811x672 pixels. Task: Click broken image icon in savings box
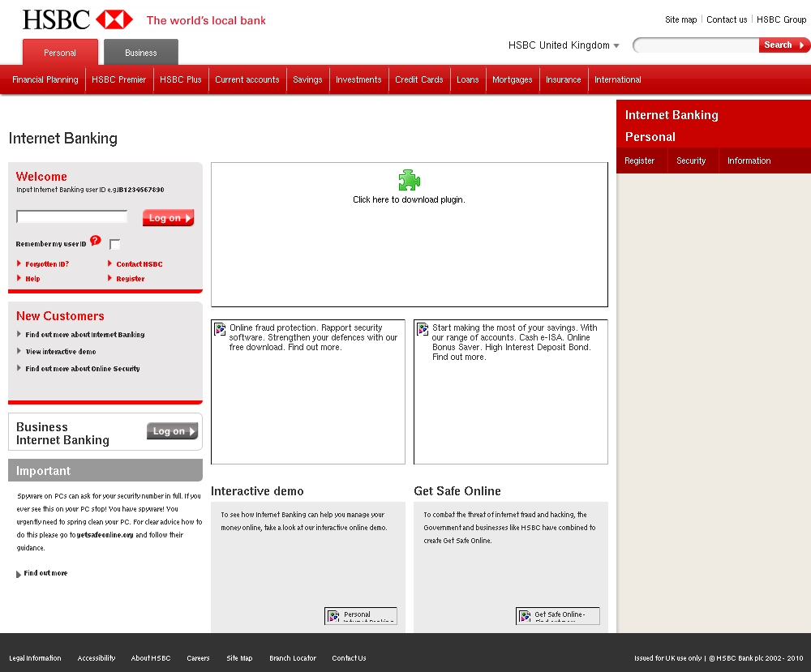[x=423, y=329]
